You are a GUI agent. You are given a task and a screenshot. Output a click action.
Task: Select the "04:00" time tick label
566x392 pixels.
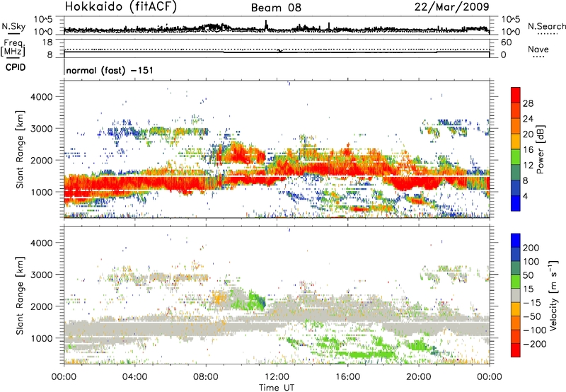(x=134, y=377)
